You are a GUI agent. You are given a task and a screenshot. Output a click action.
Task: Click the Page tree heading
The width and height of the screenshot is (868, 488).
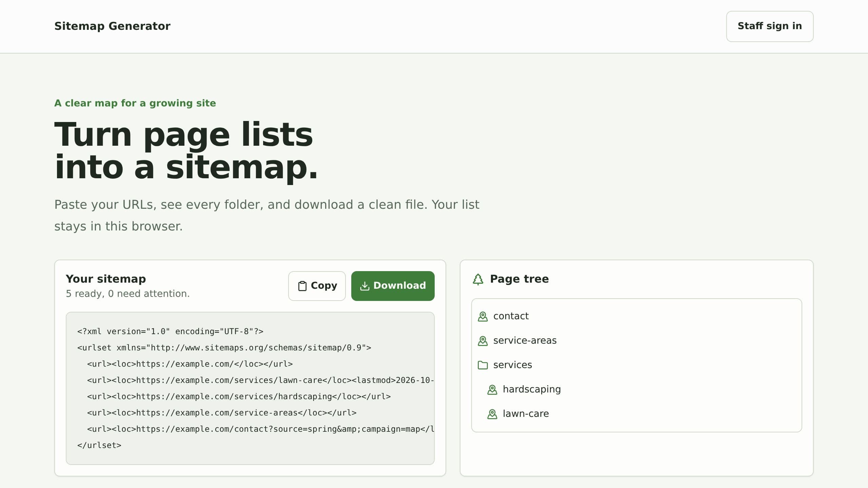[x=519, y=279]
